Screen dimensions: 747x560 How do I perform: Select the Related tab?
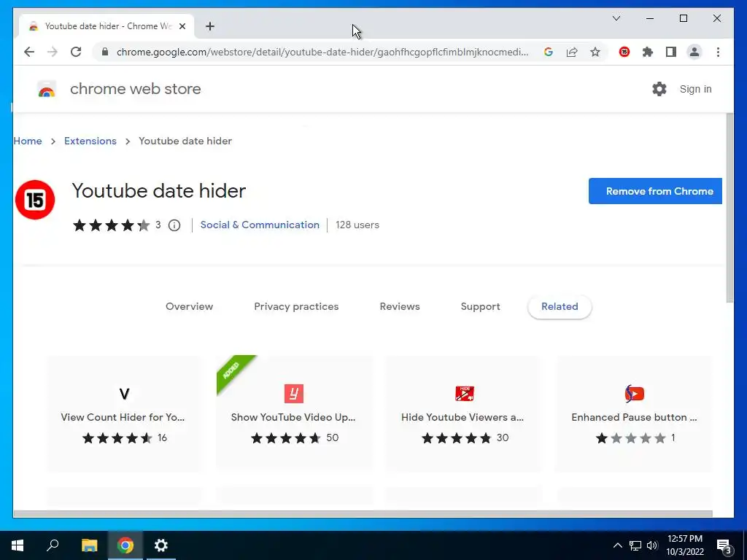tap(560, 307)
